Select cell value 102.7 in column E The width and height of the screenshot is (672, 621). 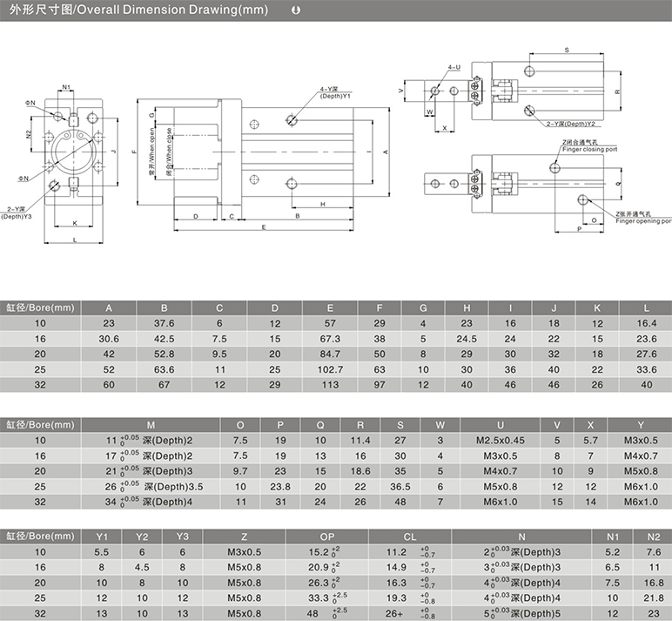coord(330,369)
